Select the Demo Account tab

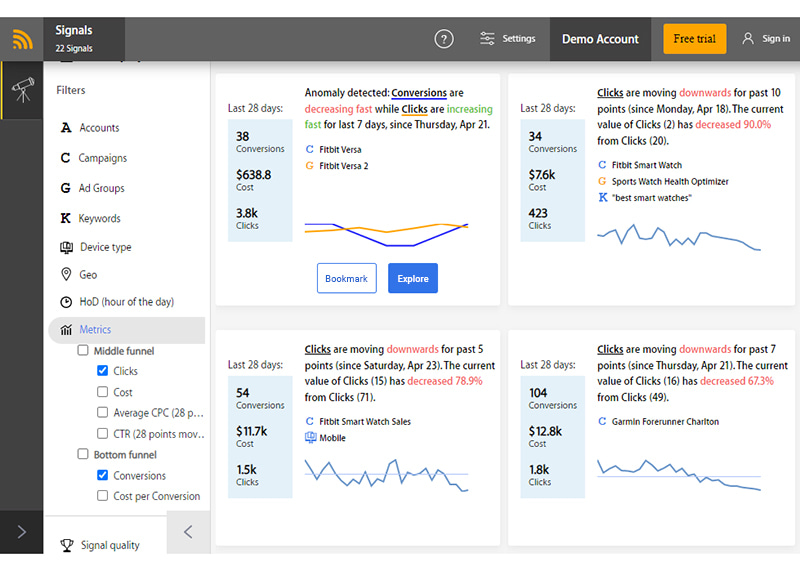(600, 39)
